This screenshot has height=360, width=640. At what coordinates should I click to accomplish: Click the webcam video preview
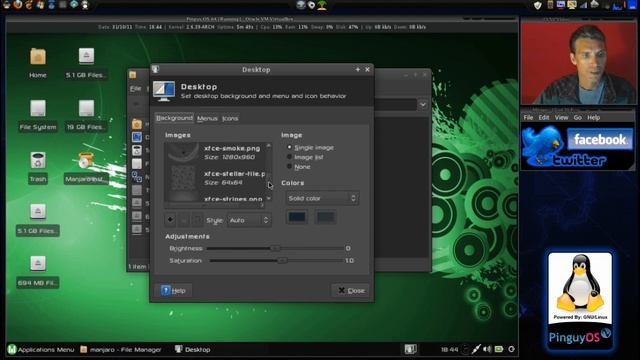click(x=578, y=63)
